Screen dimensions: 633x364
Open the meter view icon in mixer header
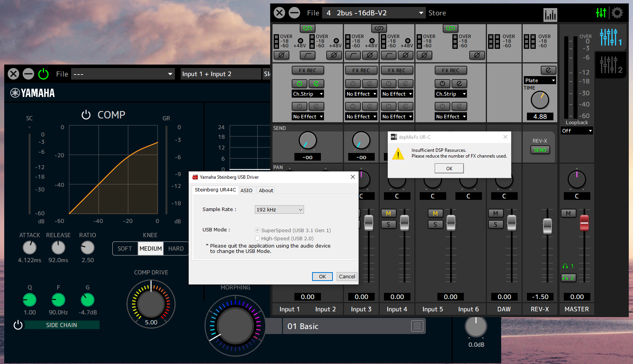[550, 15]
